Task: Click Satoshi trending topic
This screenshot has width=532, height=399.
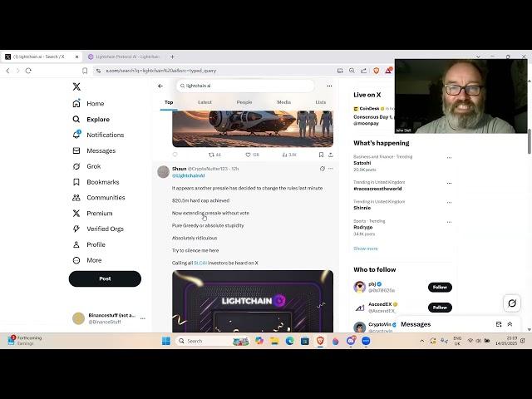Action: pos(362,163)
